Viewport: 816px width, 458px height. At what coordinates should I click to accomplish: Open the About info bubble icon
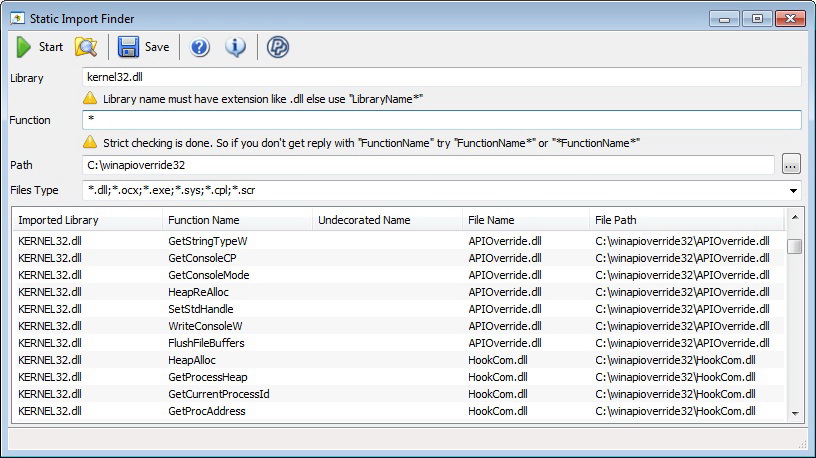tap(236, 47)
